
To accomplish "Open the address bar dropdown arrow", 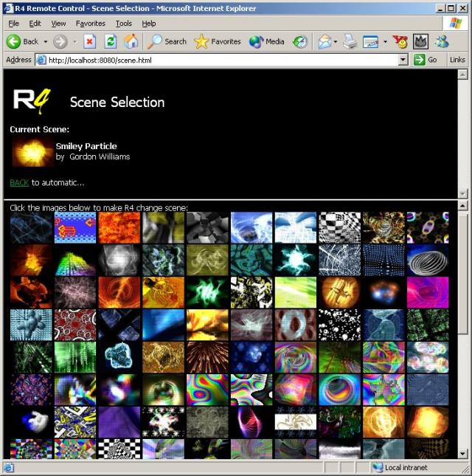I will [403, 60].
